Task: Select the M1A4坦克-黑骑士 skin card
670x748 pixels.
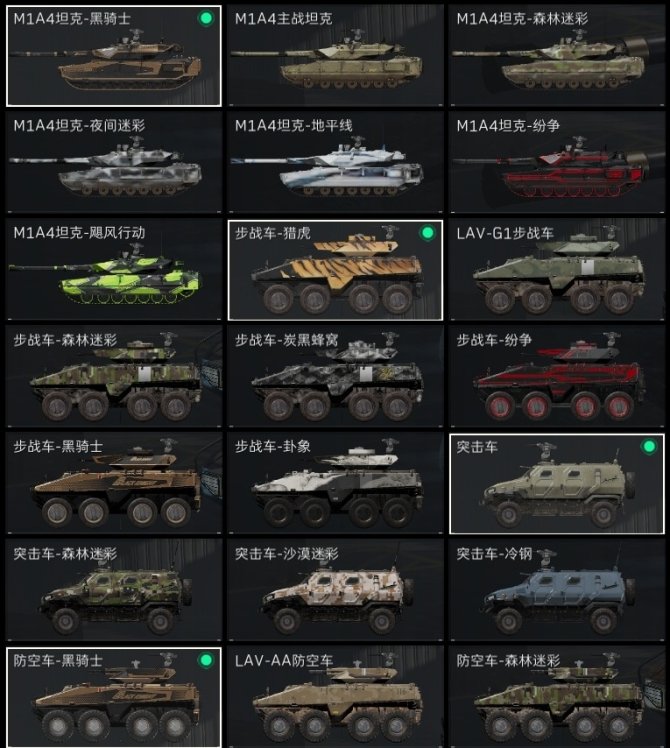Action: pos(114,56)
